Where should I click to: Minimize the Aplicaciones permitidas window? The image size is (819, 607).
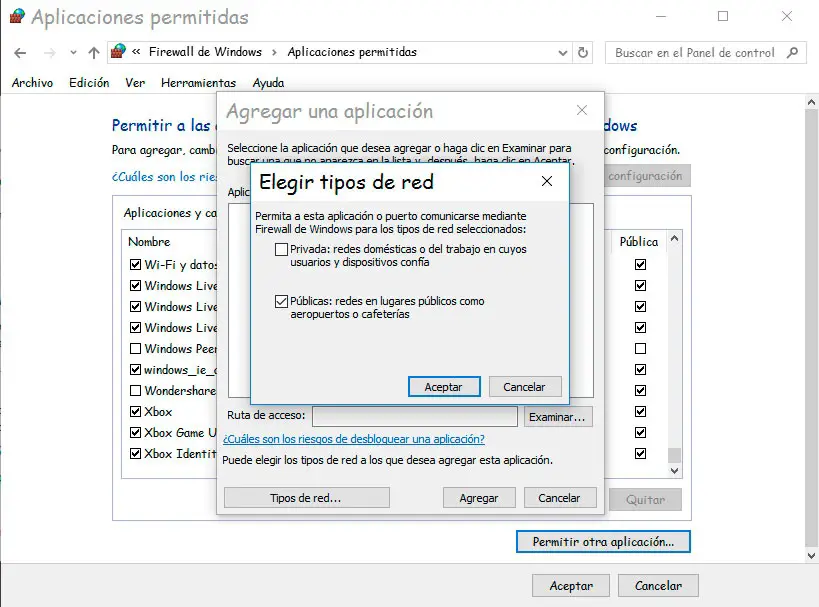(x=661, y=17)
